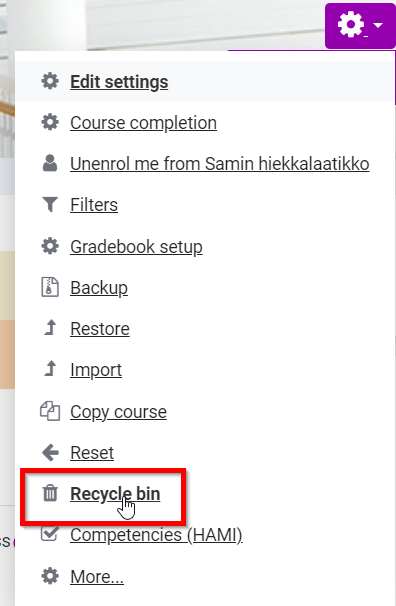Image resolution: width=396 pixels, height=606 pixels.
Task: Click the copy pages icon beside Copy course
Action: point(50,411)
